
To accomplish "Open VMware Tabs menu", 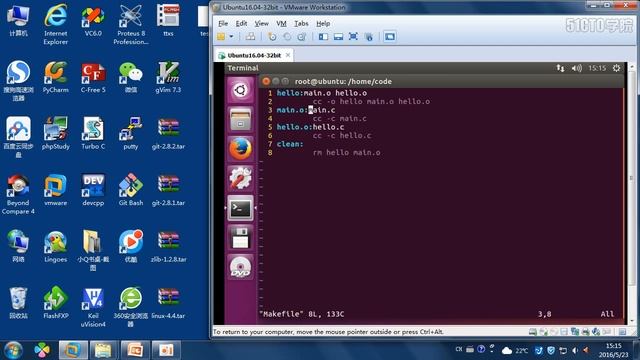I will click(301, 24).
